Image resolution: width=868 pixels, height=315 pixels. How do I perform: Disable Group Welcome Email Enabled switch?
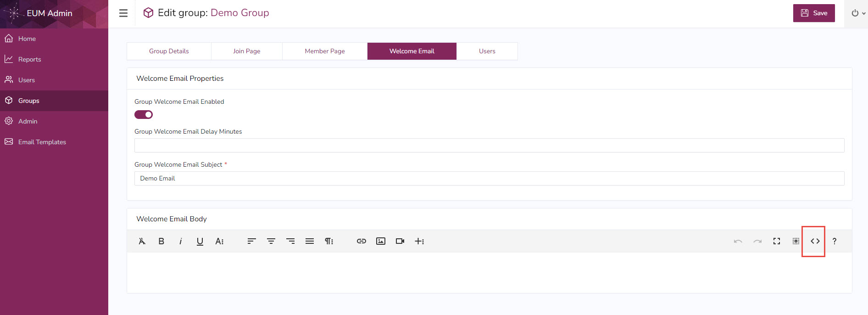pyautogui.click(x=144, y=114)
